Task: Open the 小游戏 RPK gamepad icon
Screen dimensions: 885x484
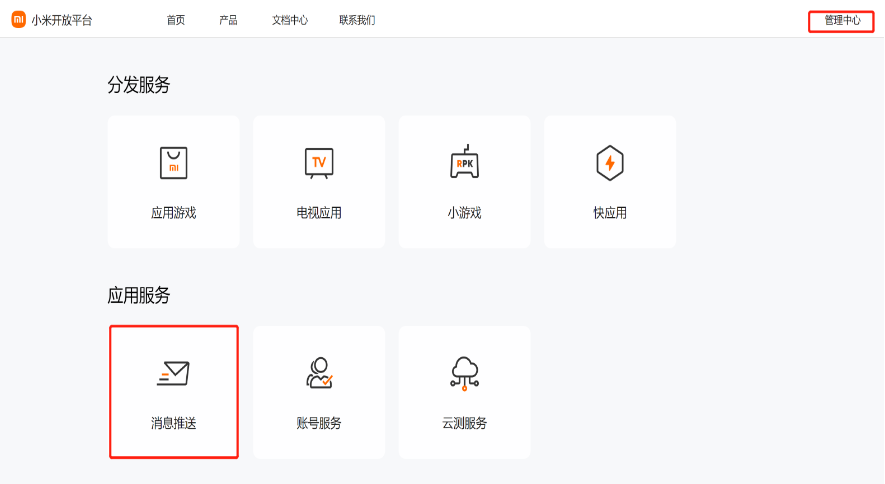Action: [x=465, y=162]
